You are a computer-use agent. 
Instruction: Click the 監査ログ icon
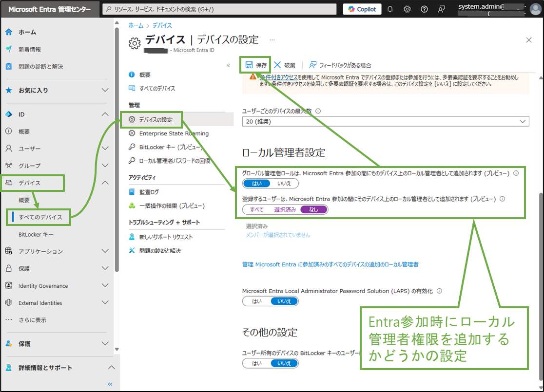click(132, 192)
